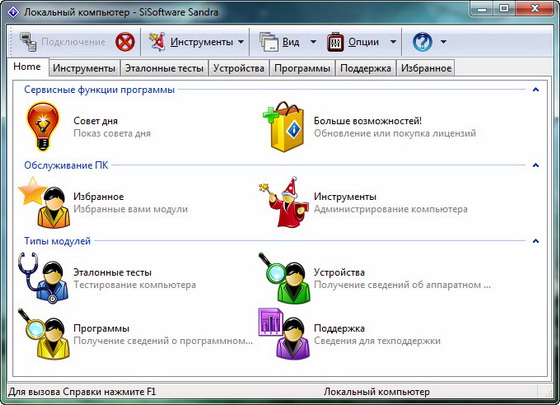This screenshot has height=405, width=560.
Task: Open the Совет дня light bulb icon
Action: tap(42, 126)
